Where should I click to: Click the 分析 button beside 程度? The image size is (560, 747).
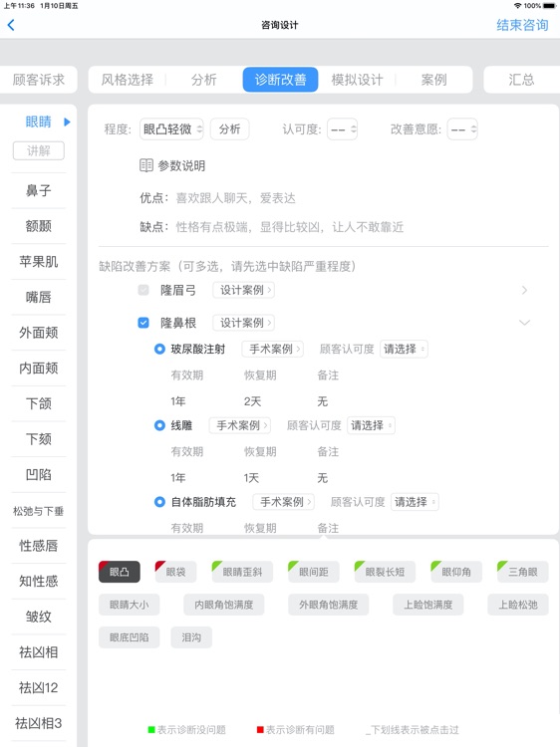230,129
